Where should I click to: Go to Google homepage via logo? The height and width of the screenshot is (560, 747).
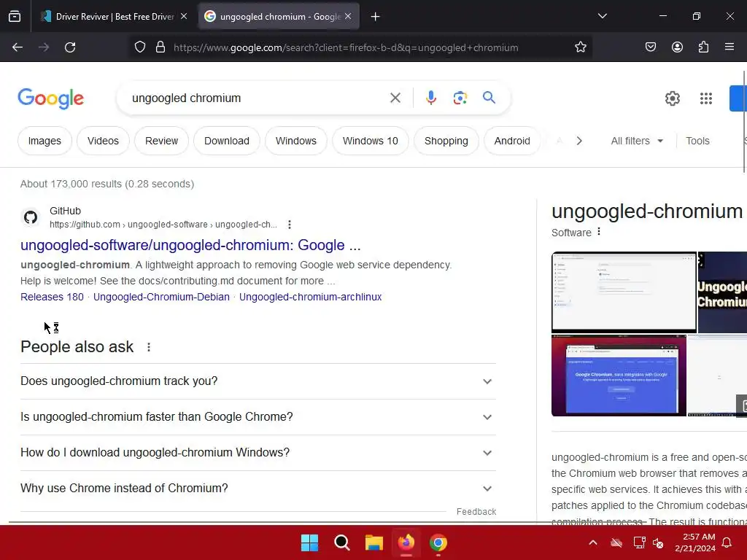(x=51, y=98)
